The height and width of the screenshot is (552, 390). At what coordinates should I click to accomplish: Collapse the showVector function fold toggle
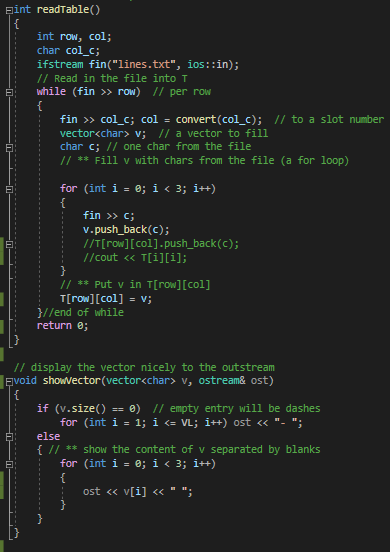pos(10,381)
